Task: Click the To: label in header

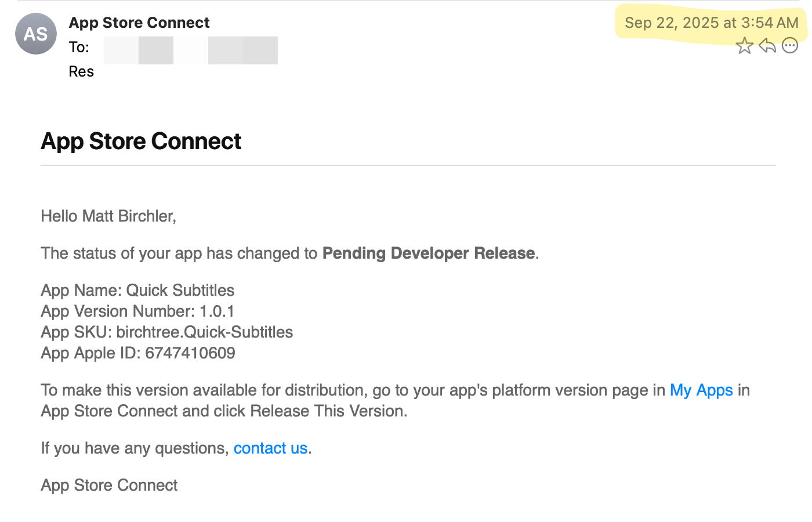Action: click(x=79, y=47)
